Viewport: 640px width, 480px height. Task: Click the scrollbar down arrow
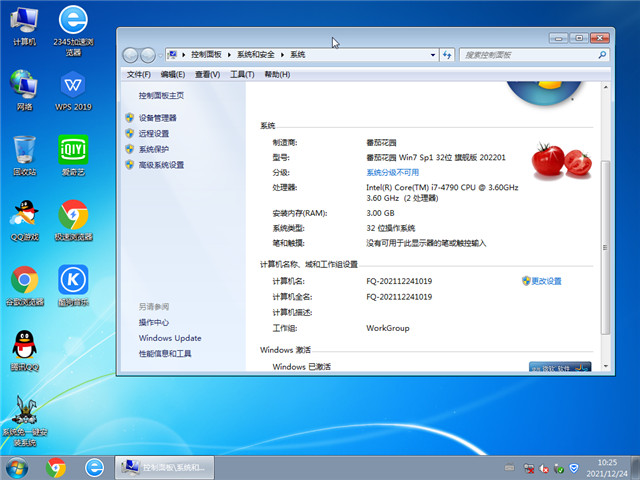606,366
